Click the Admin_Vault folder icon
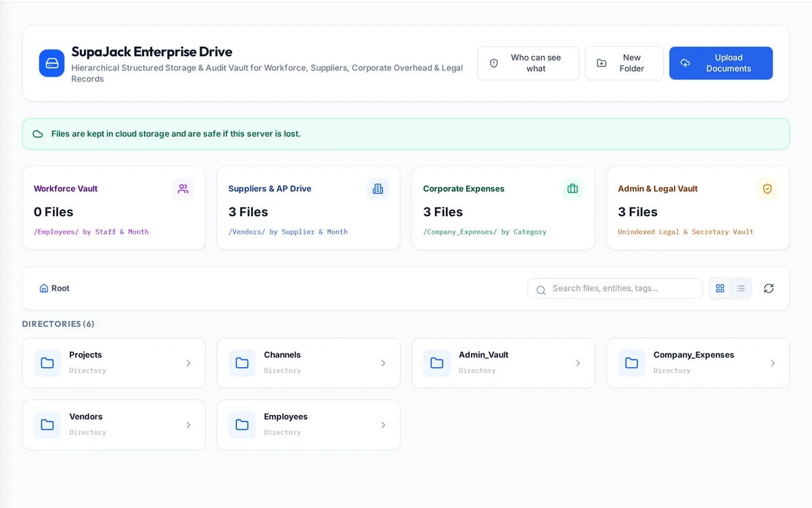The height and width of the screenshot is (508, 812). click(x=437, y=363)
